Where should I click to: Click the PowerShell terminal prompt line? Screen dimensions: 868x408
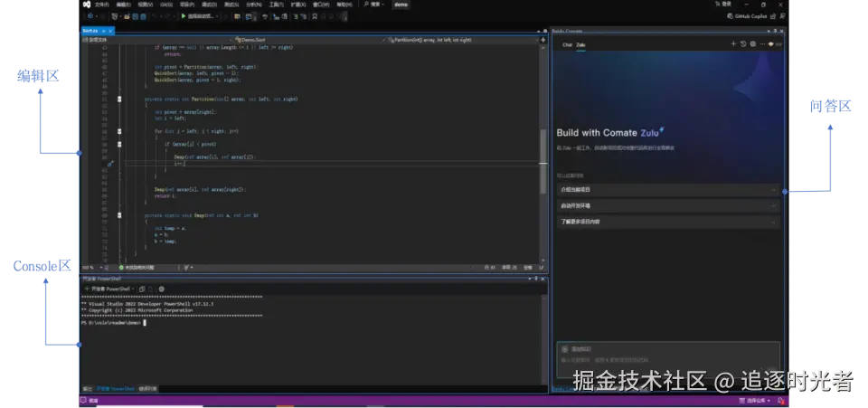114,322
